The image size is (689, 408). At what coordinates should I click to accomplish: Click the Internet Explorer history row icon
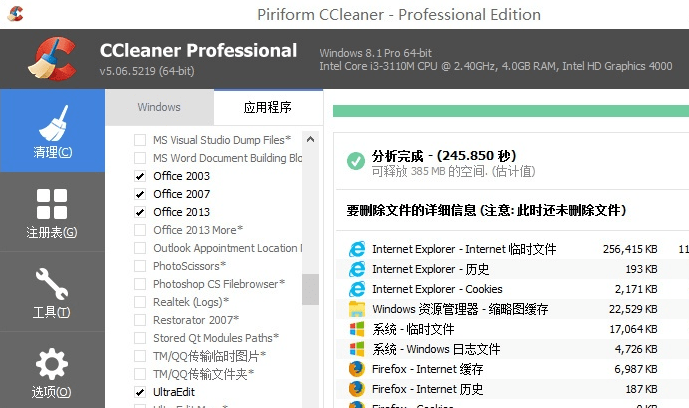357,269
